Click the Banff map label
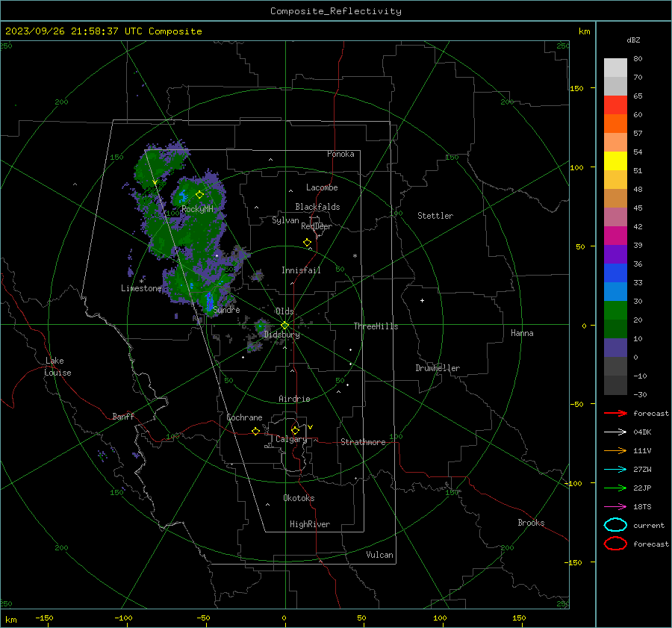Screen dimensions: 672x628 [123, 417]
